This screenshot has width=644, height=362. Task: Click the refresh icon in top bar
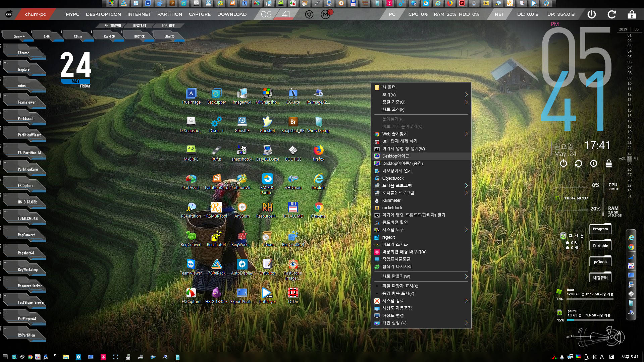(x=612, y=14)
